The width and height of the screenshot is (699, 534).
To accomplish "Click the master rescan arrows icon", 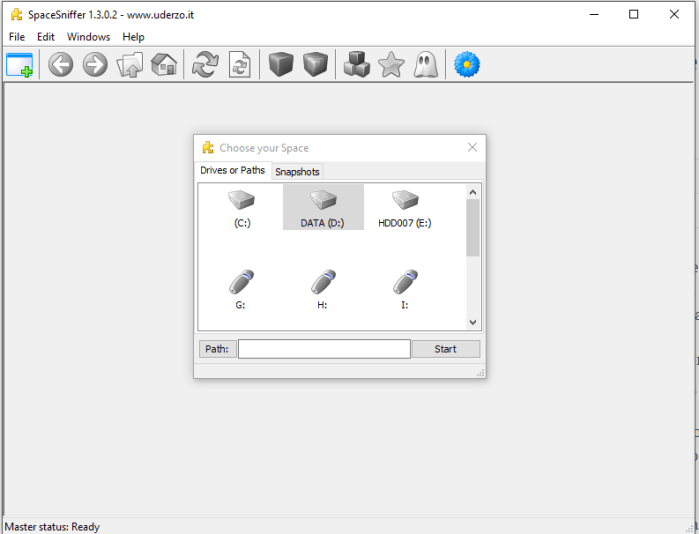I will point(205,65).
